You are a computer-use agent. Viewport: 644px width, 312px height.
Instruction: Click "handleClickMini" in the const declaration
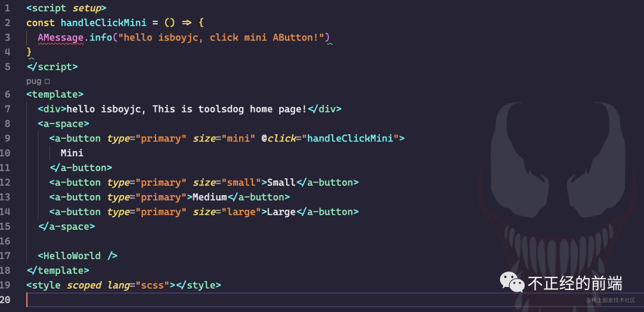coord(104,23)
